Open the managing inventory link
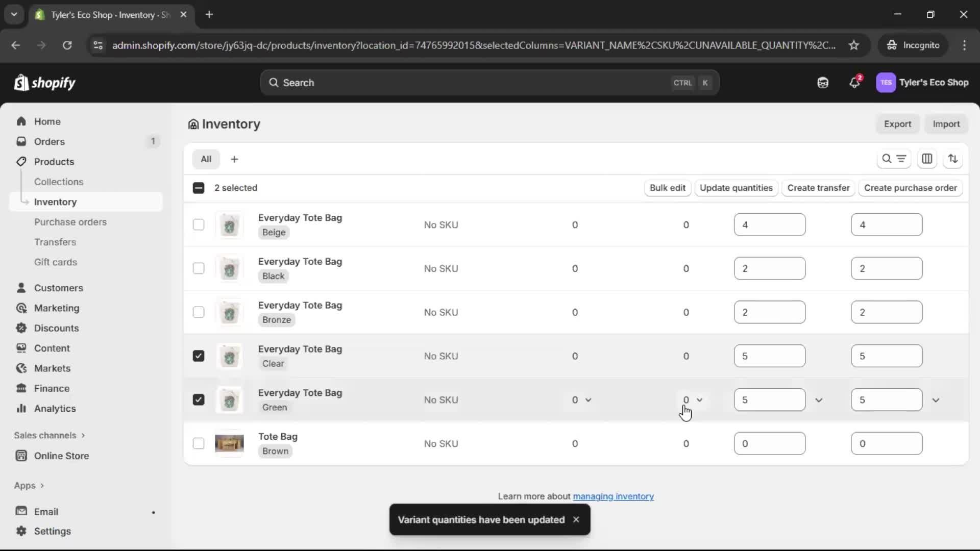The height and width of the screenshot is (551, 980). 614,496
